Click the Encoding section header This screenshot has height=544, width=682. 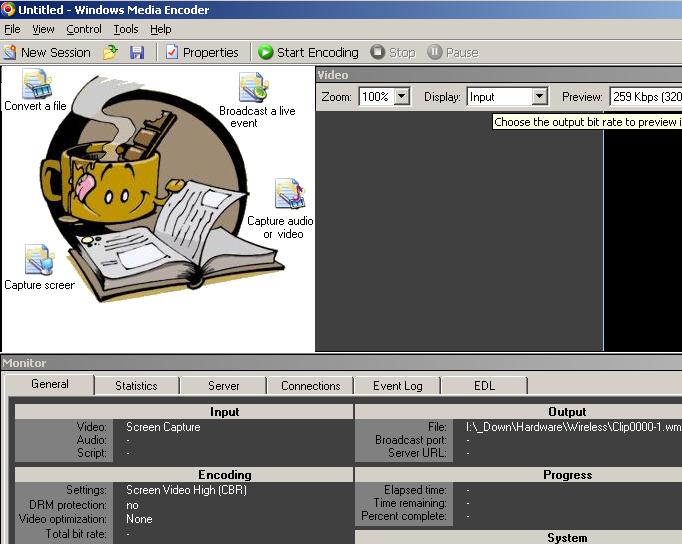pyautogui.click(x=184, y=474)
